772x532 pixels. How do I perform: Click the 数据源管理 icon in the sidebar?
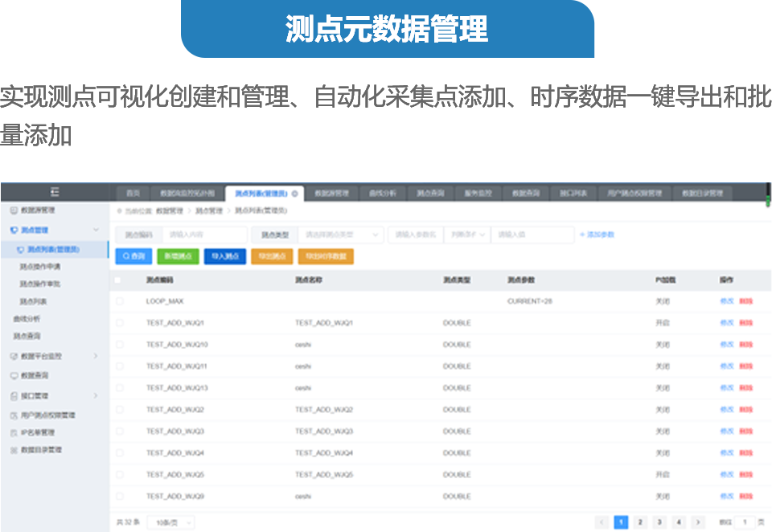coord(14,210)
